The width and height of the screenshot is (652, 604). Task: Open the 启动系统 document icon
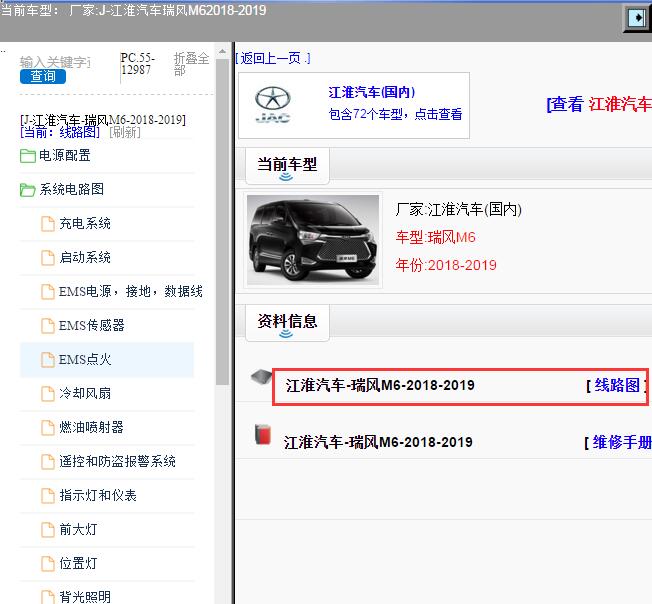pyautogui.click(x=48, y=258)
